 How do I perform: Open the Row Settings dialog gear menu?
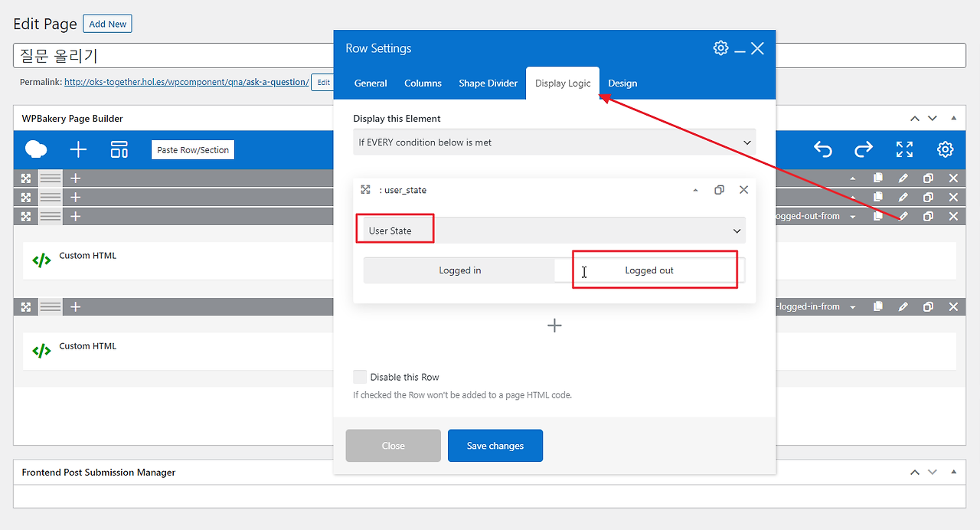tap(720, 48)
